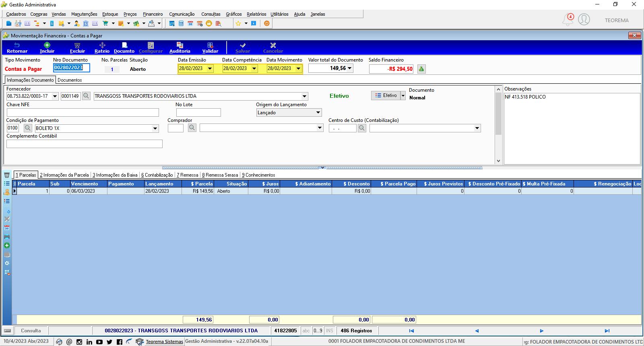Click the Fornecedor search magnifier icon
The width and height of the screenshot is (644, 346).
86,96
